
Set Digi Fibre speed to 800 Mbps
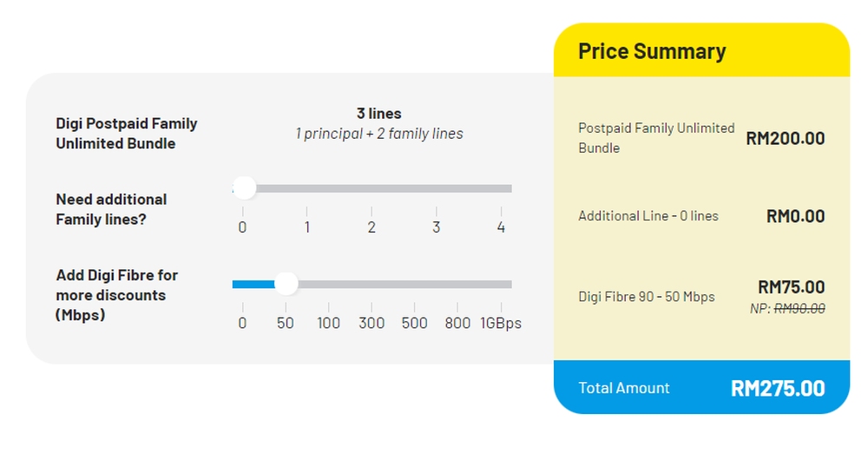pyautogui.click(x=458, y=284)
